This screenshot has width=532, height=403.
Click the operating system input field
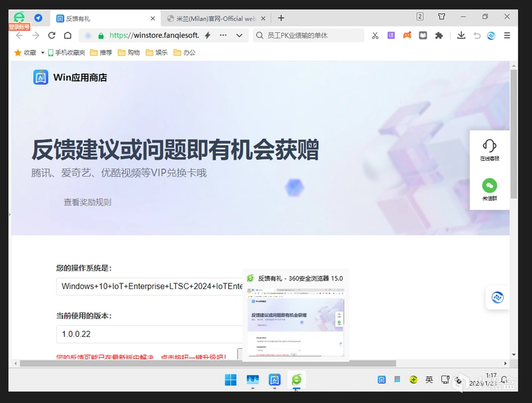click(x=150, y=287)
